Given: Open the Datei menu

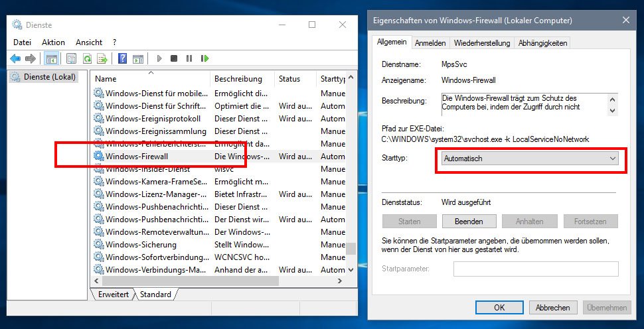Looking at the screenshot, I should pos(22,42).
